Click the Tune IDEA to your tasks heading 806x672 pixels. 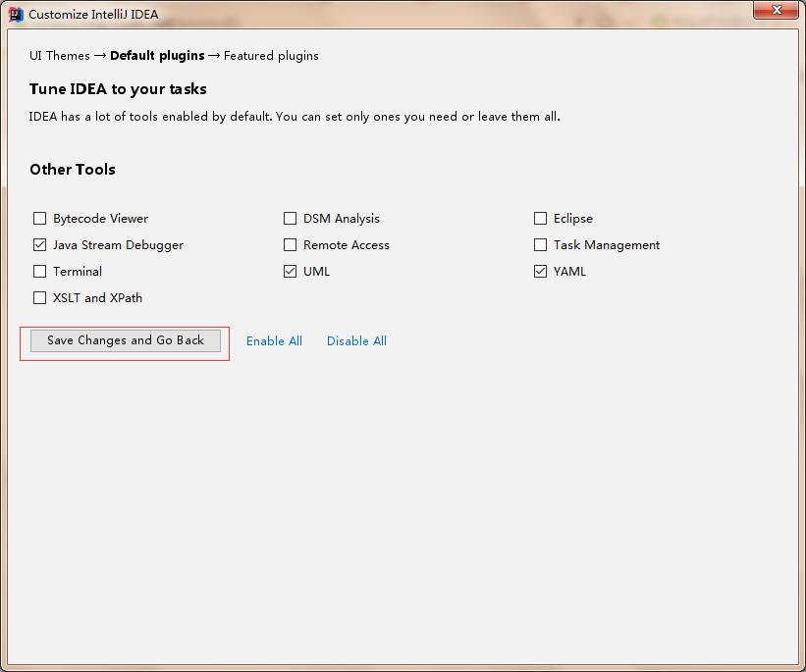(x=118, y=89)
